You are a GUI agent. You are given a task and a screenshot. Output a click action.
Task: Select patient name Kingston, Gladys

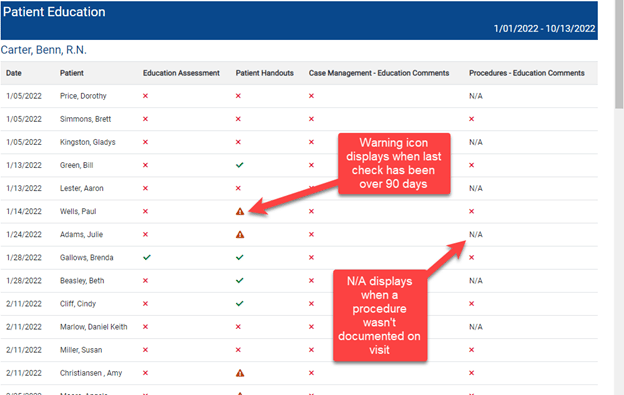pyautogui.click(x=88, y=142)
